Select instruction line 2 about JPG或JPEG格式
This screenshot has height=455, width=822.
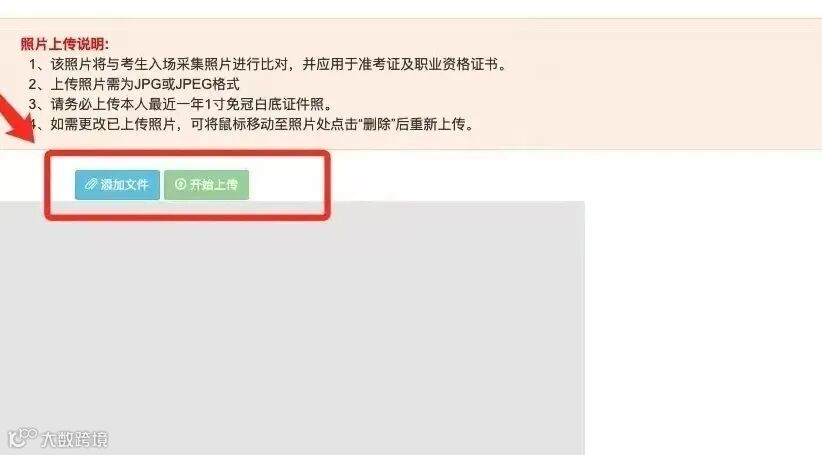coord(134,84)
